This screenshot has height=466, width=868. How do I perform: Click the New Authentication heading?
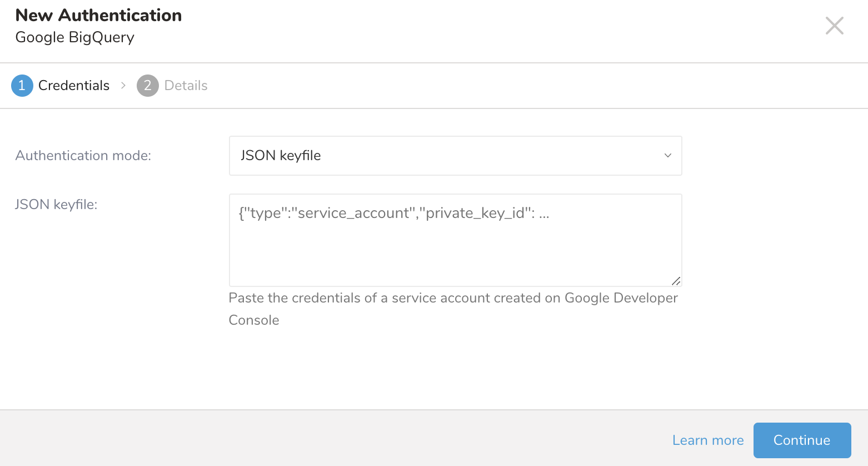click(x=98, y=16)
